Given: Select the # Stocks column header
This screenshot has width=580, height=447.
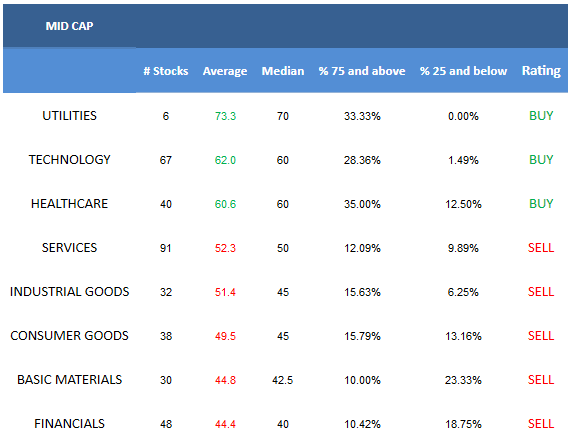Looking at the screenshot, I should (166, 71).
